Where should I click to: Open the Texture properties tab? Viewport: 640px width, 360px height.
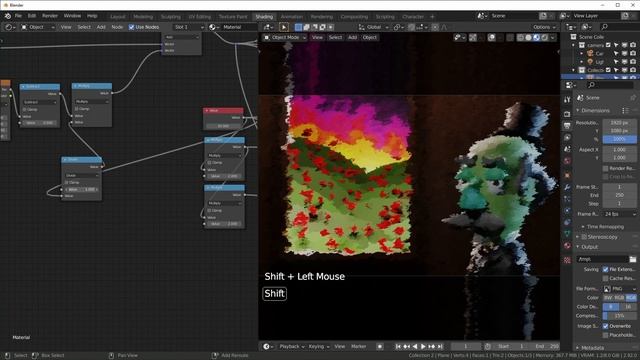click(567, 260)
